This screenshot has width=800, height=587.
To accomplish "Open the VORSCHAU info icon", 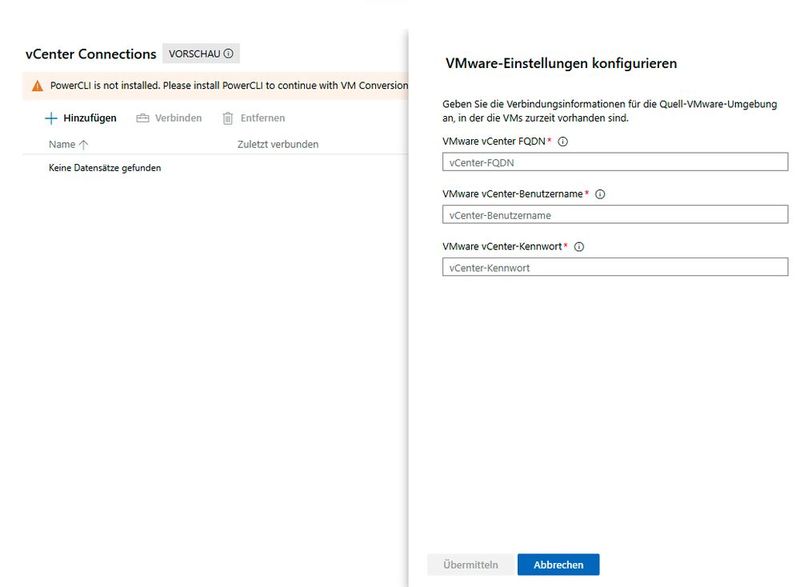I will point(229,54).
